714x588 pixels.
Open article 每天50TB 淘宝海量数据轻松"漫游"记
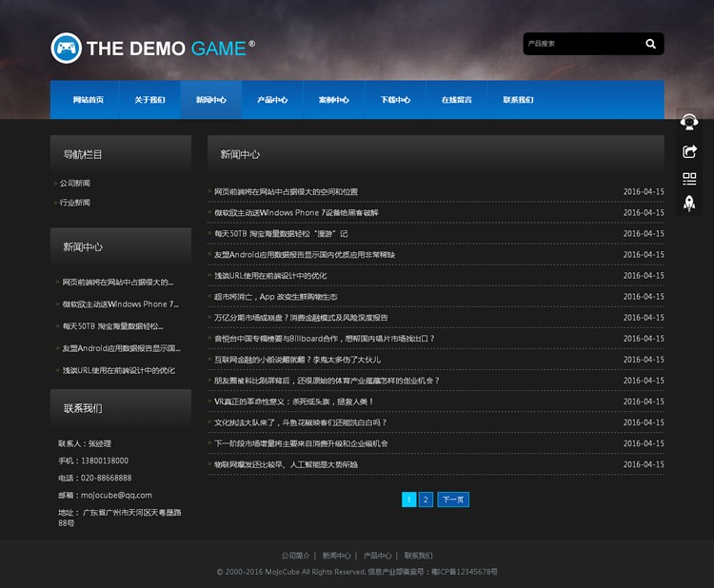pyautogui.click(x=281, y=233)
